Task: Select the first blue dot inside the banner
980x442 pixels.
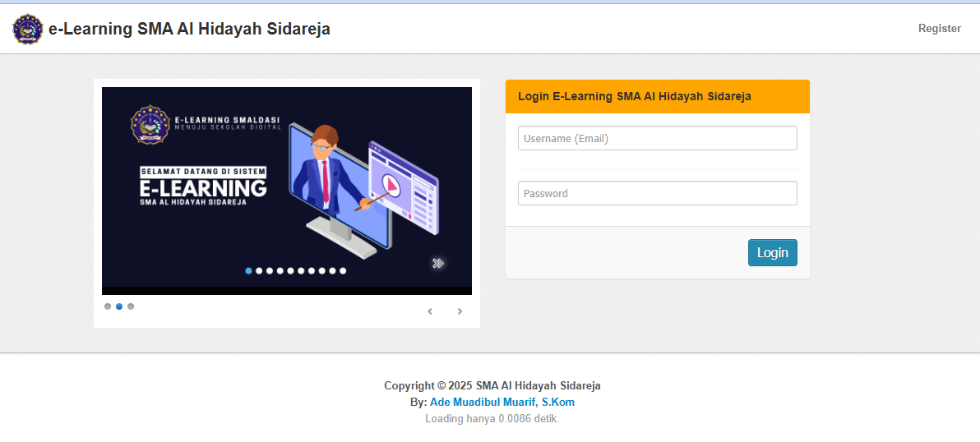Action: (249, 270)
